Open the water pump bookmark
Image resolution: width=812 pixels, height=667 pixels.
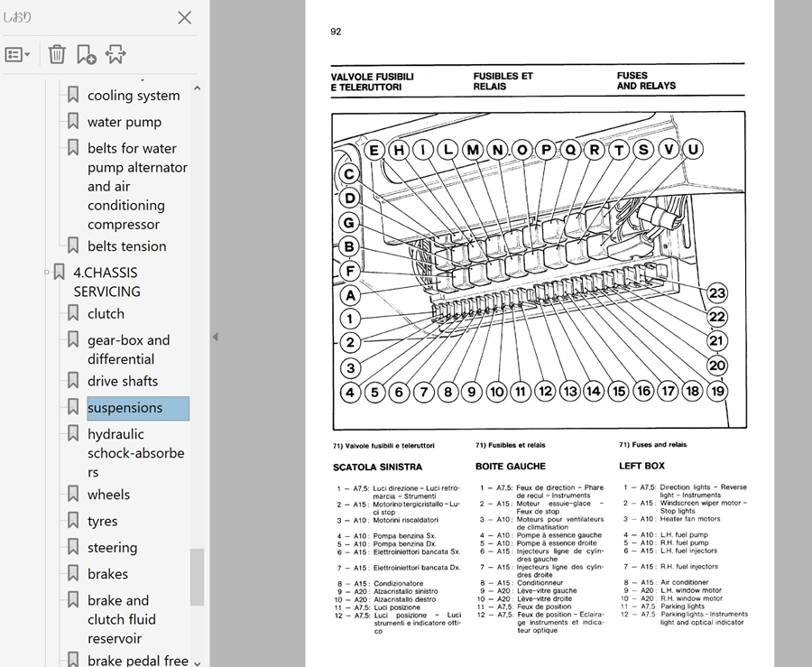click(125, 122)
